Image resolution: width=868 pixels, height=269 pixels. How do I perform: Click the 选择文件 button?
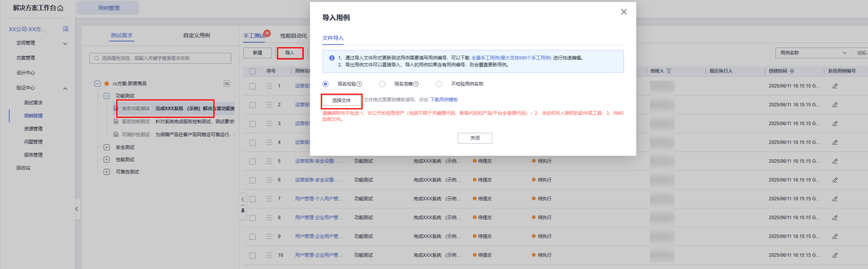pos(342,101)
